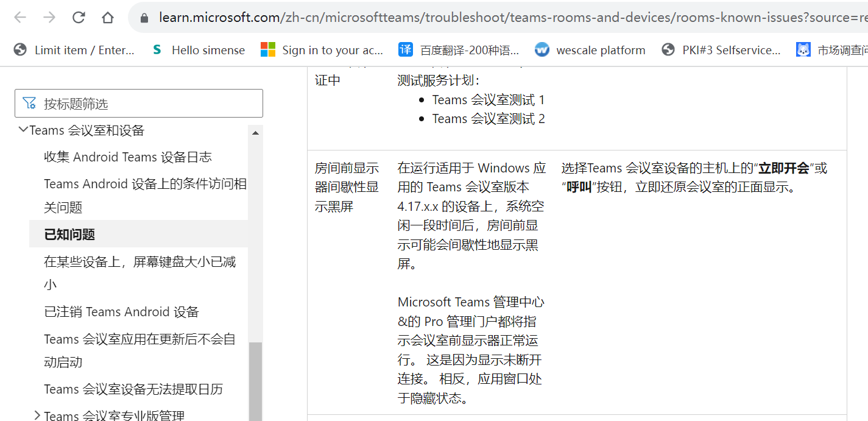Go back with the browser back arrow
The height and width of the screenshot is (421, 868).
click(x=20, y=18)
